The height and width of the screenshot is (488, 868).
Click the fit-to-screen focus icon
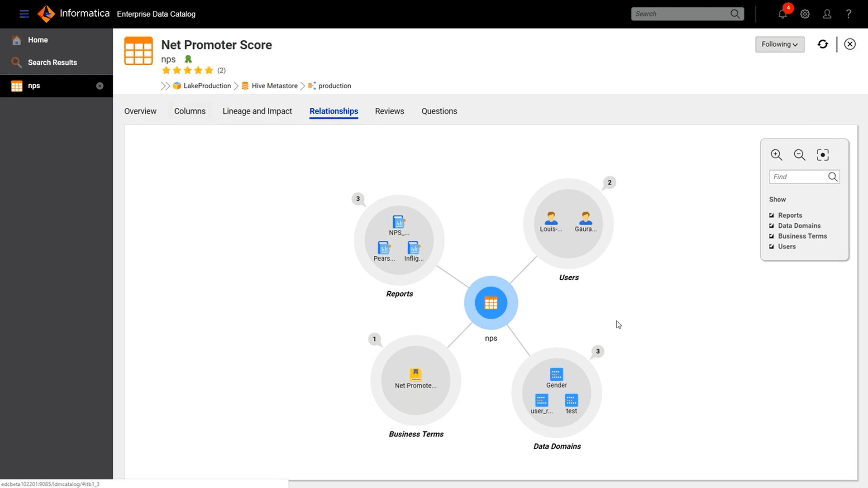tap(822, 154)
